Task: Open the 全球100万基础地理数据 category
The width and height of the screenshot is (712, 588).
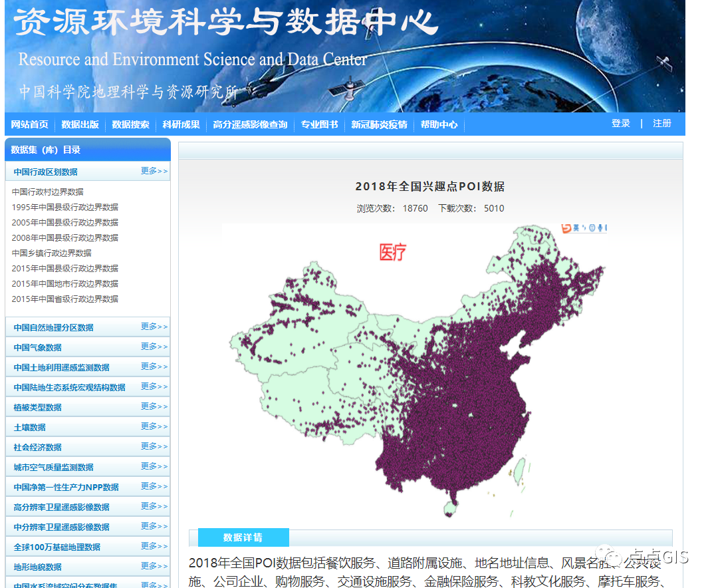Action: point(57,547)
